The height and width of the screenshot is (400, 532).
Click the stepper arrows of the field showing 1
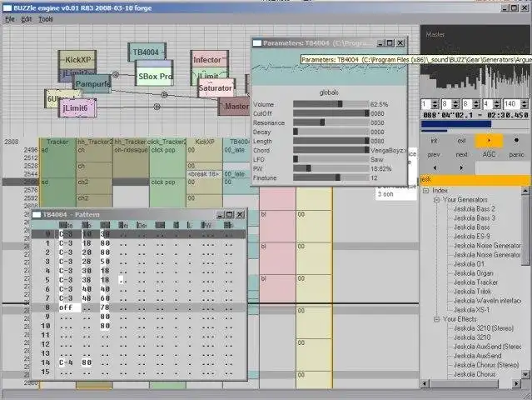[435, 104]
